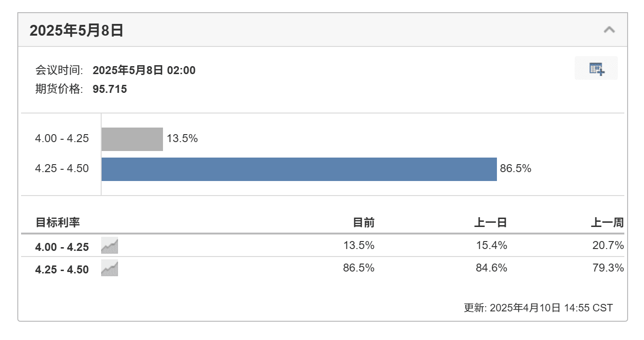Viewport: 644px width, 340px height.
Task: Select the 4.00 - 4.25 table row label
Action: 62,247
